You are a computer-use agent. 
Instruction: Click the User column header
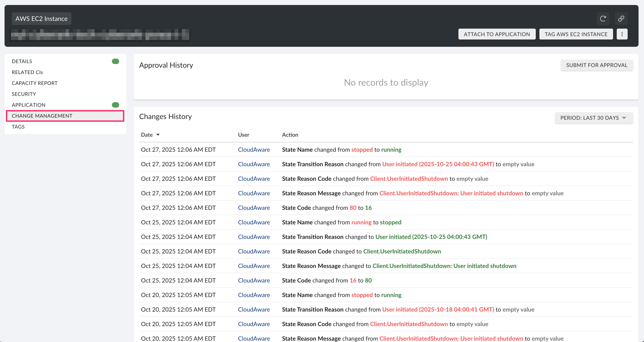pyautogui.click(x=243, y=135)
